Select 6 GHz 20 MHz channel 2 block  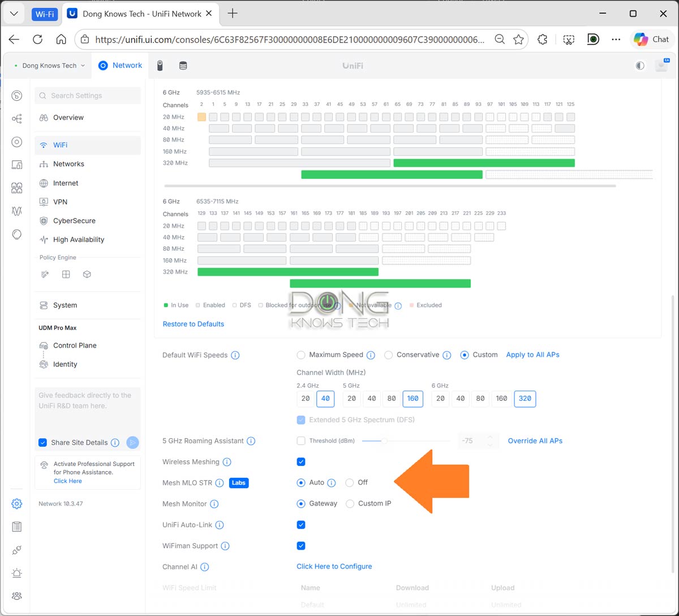[201, 117]
